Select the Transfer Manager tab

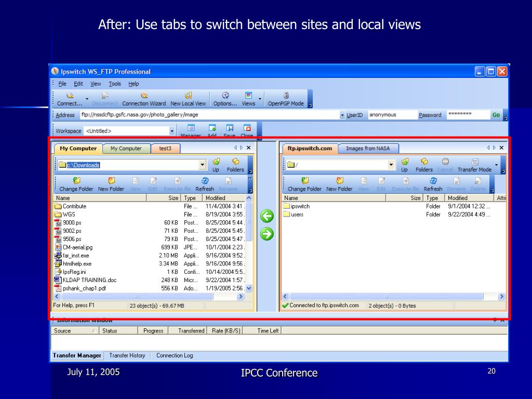pos(77,355)
